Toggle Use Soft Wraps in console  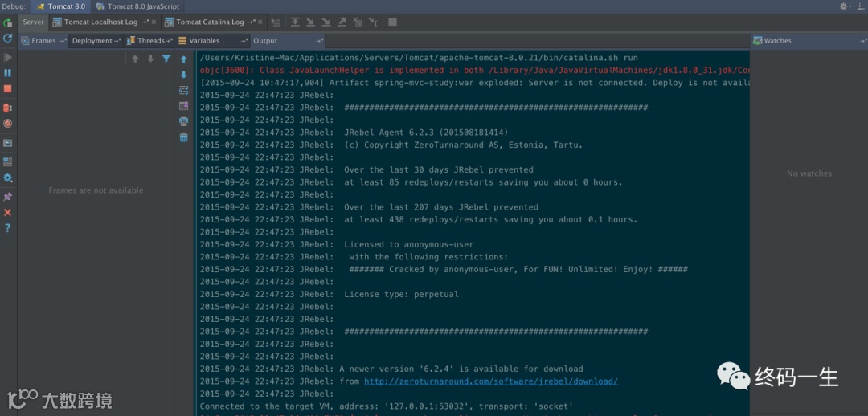point(184,90)
